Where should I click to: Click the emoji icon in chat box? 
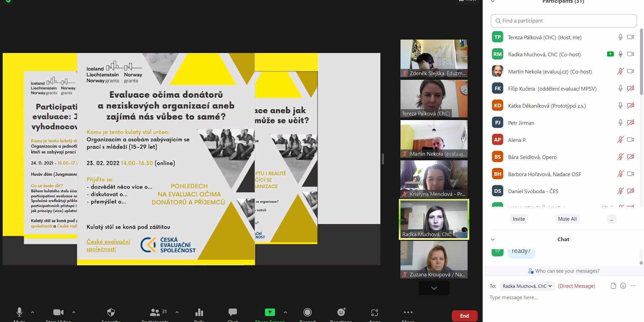click(623, 286)
